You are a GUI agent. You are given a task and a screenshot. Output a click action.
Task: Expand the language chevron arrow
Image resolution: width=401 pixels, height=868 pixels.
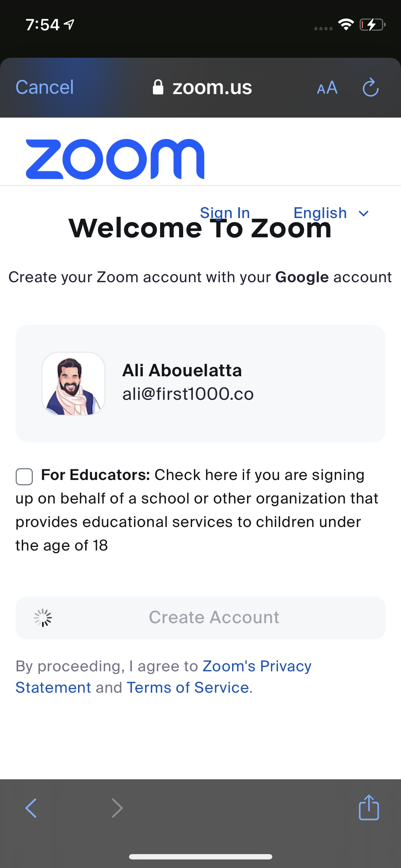[364, 213]
